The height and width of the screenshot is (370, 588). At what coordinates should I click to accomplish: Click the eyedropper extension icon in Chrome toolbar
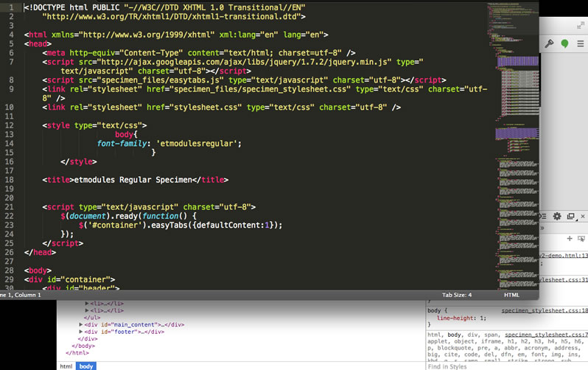pyautogui.click(x=549, y=43)
